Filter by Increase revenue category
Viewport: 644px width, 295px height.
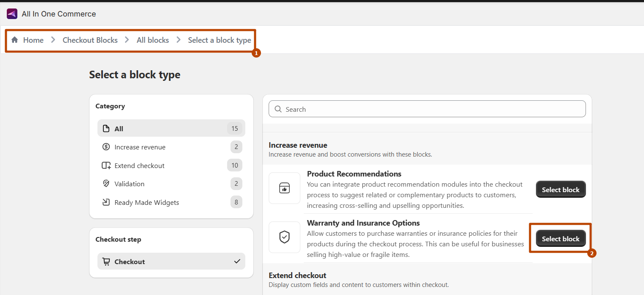pos(140,147)
